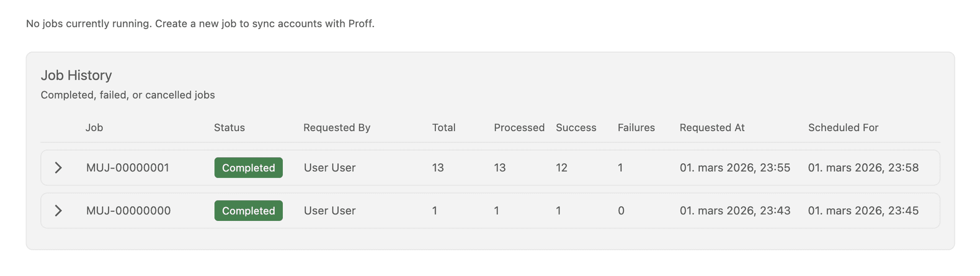Click the Failures column header
Screen dimensions: 980x276
click(x=636, y=128)
